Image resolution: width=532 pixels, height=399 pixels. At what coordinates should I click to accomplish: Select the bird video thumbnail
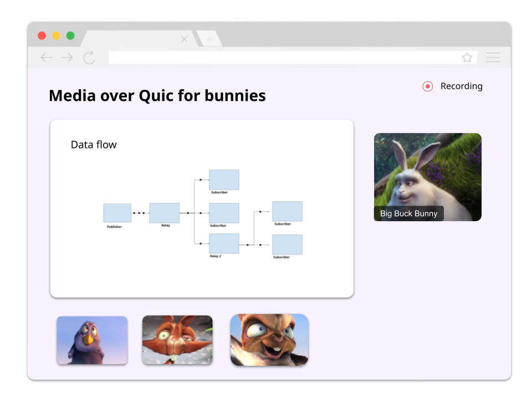click(x=91, y=340)
